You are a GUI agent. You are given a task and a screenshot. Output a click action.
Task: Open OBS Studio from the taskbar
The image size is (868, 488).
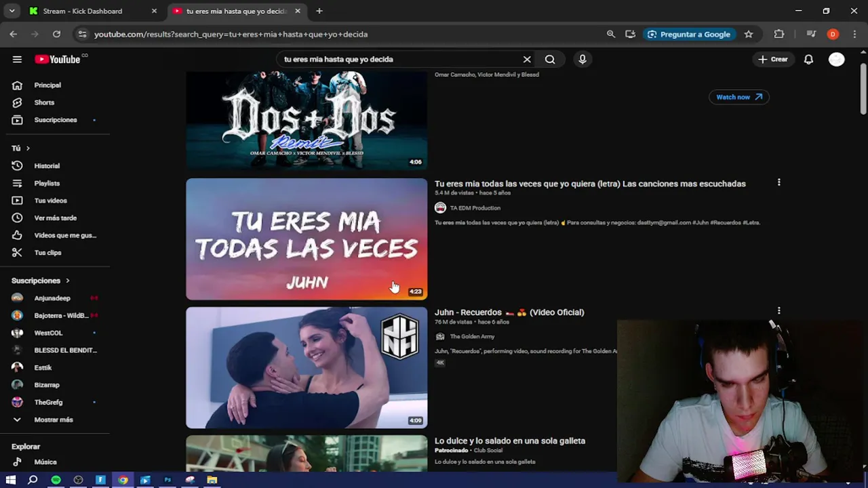tap(78, 480)
